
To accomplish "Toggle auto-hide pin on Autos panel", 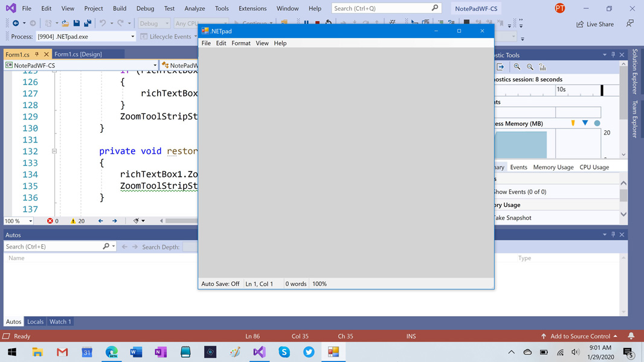I will coord(613,235).
